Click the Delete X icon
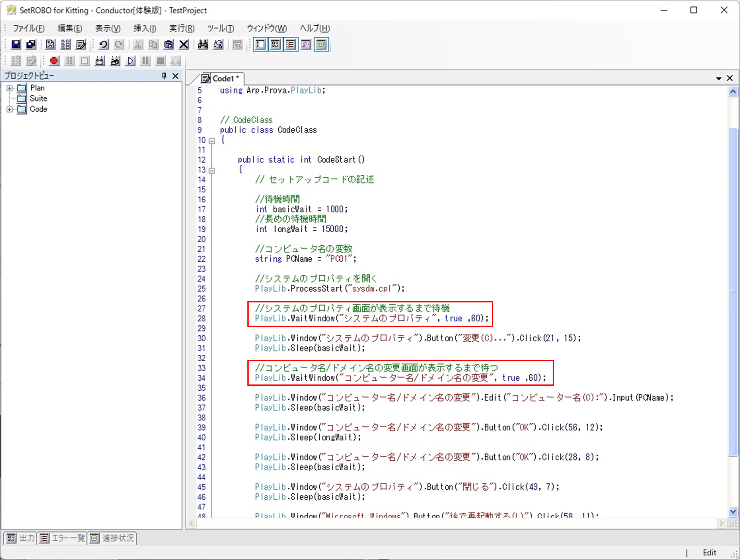Image resolution: width=740 pixels, height=560 pixels. pos(184,44)
